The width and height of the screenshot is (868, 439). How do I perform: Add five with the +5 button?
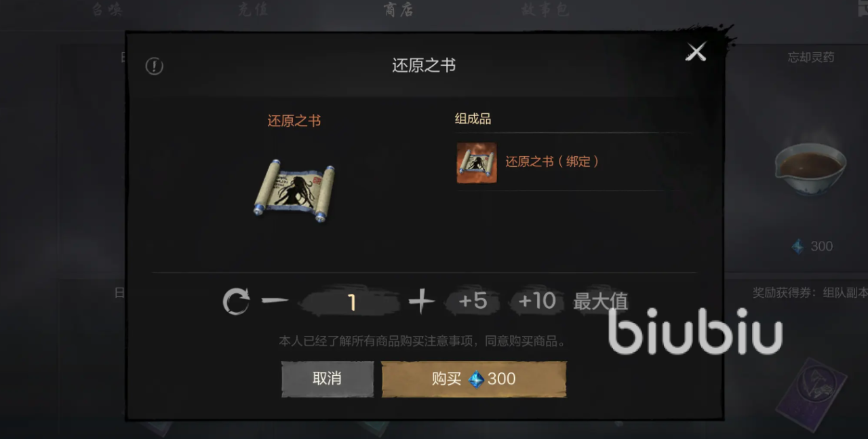click(473, 301)
